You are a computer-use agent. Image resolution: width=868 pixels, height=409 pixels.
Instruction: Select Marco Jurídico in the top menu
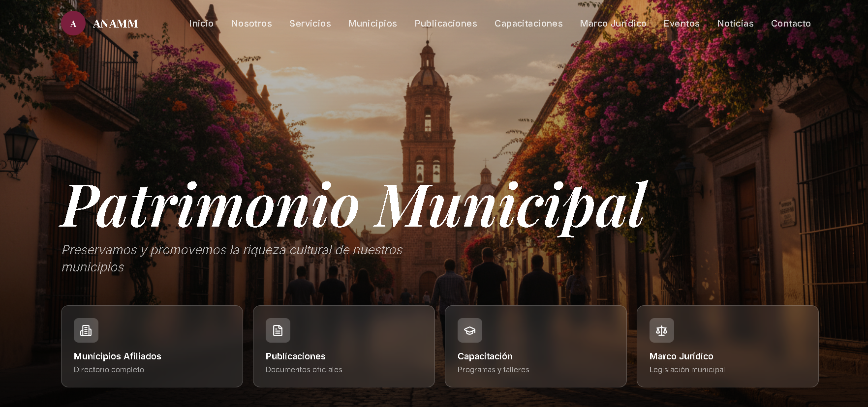[613, 24]
